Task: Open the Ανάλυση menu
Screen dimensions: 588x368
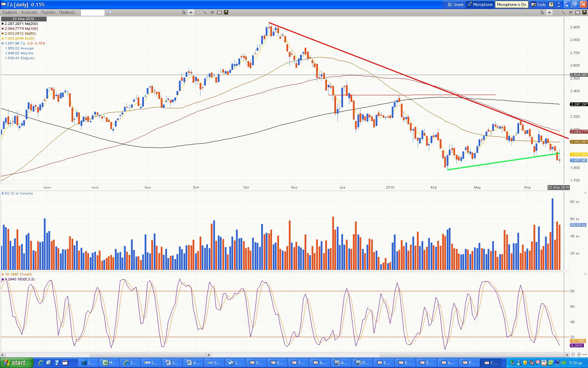Action: (29, 12)
